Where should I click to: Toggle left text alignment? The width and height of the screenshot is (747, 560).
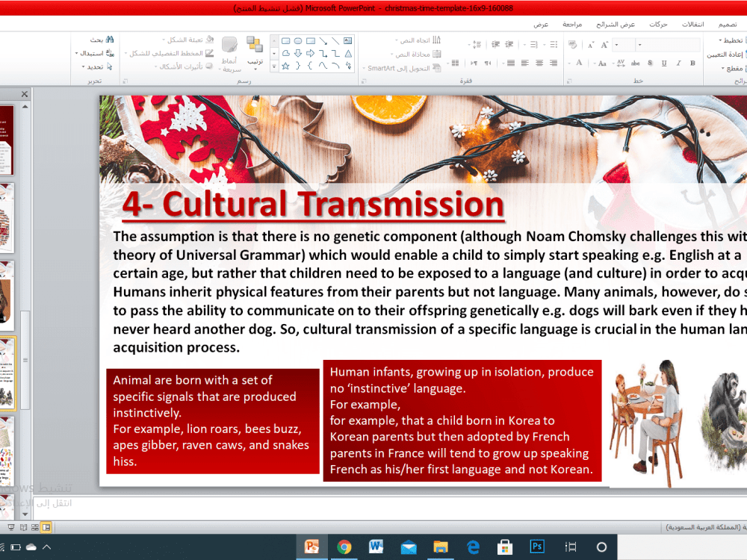525,63
